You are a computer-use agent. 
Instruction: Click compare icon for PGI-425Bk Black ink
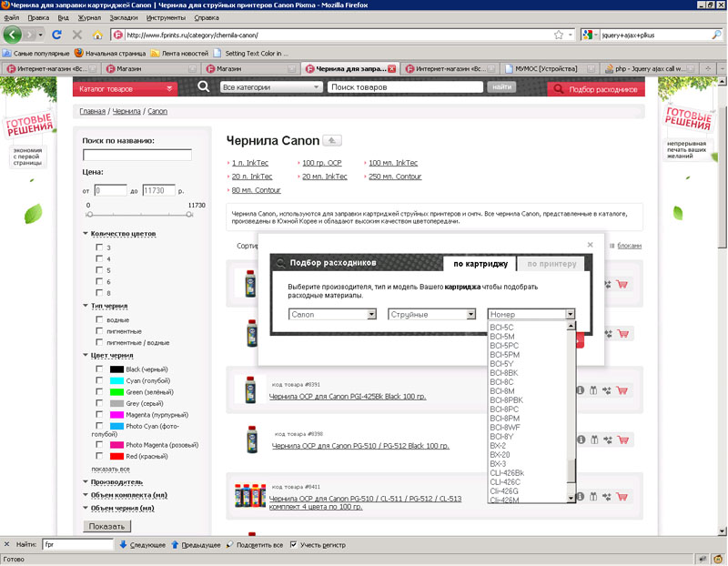tap(607, 390)
